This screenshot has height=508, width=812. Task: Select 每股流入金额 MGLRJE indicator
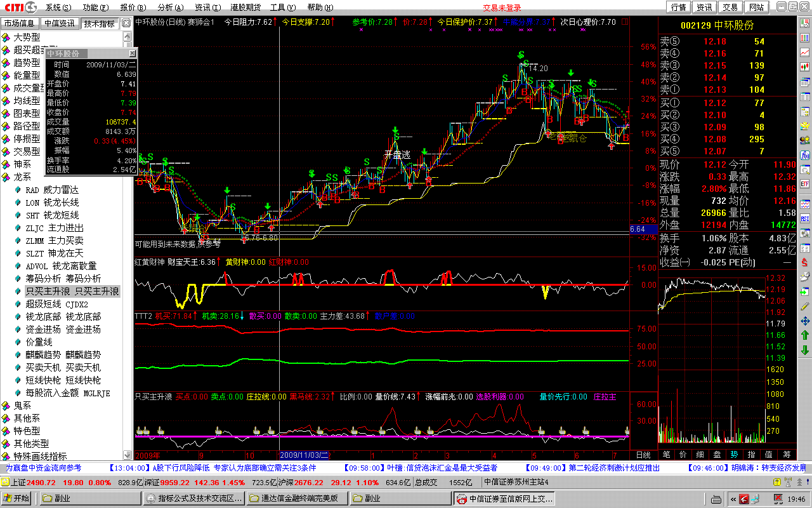point(67,393)
